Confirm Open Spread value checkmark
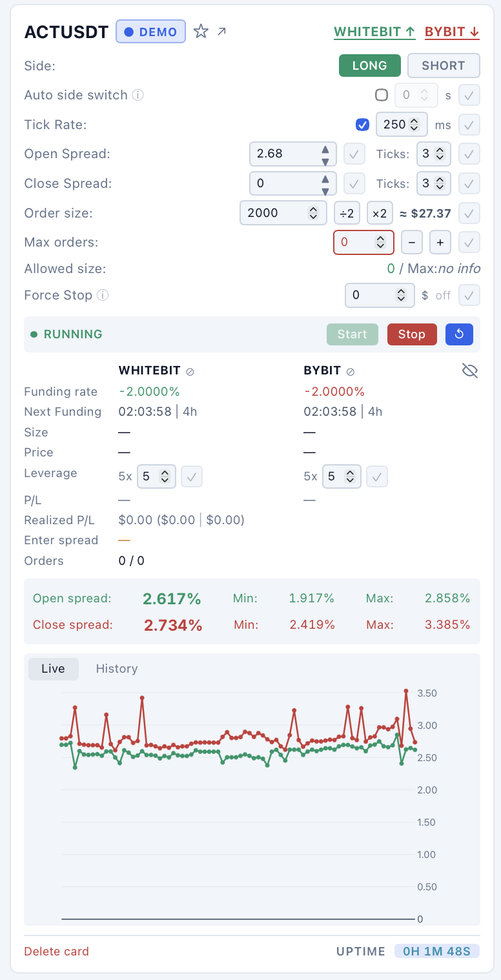 click(x=354, y=154)
